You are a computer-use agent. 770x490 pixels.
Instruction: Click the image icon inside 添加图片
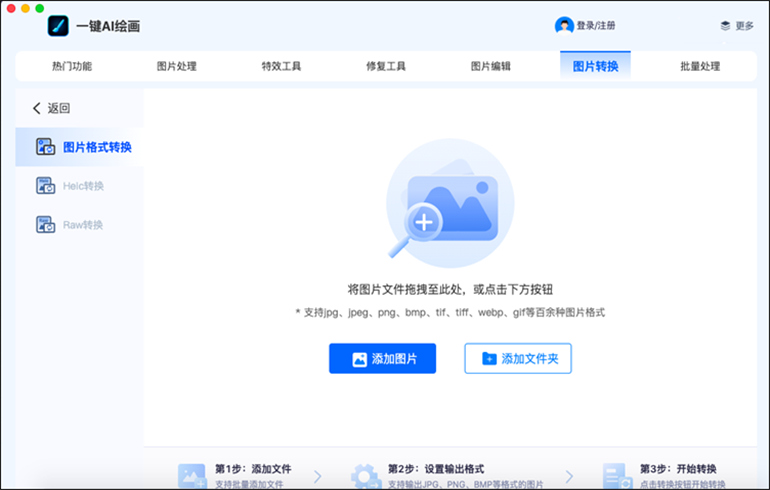click(x=359, y=359)
